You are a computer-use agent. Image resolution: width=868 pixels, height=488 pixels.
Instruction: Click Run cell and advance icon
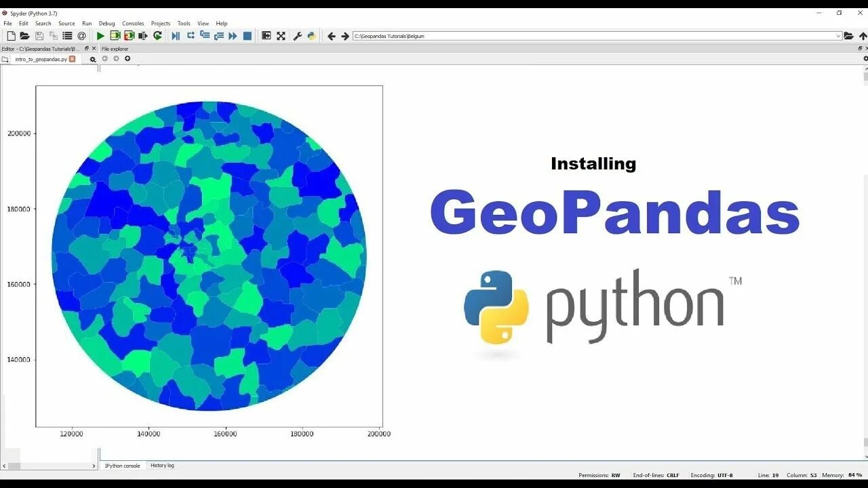click(129, 36)
